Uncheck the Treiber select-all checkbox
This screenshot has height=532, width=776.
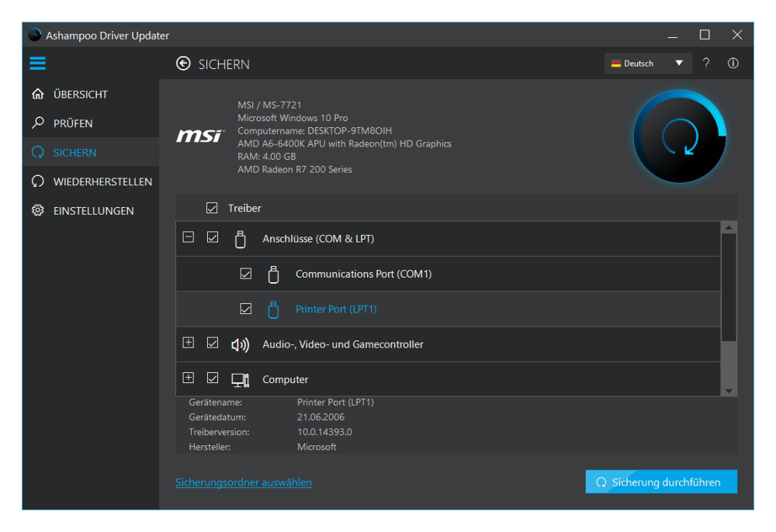212,208
